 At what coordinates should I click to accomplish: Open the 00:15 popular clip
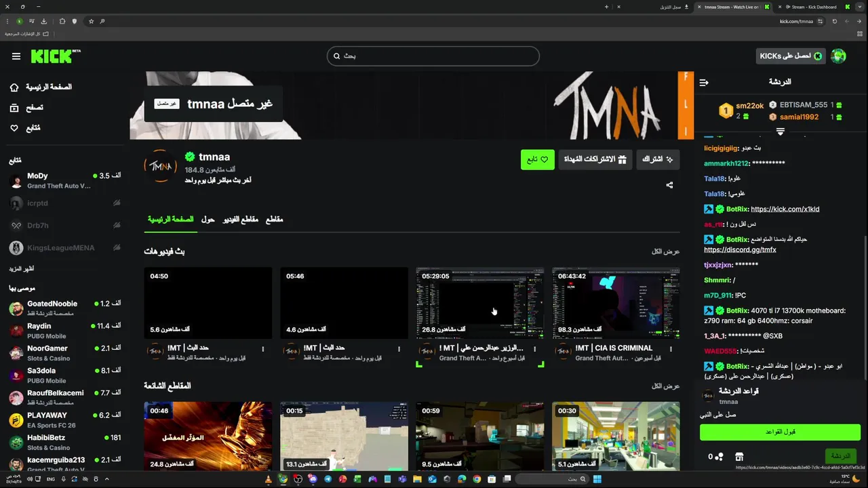(344, 436)
